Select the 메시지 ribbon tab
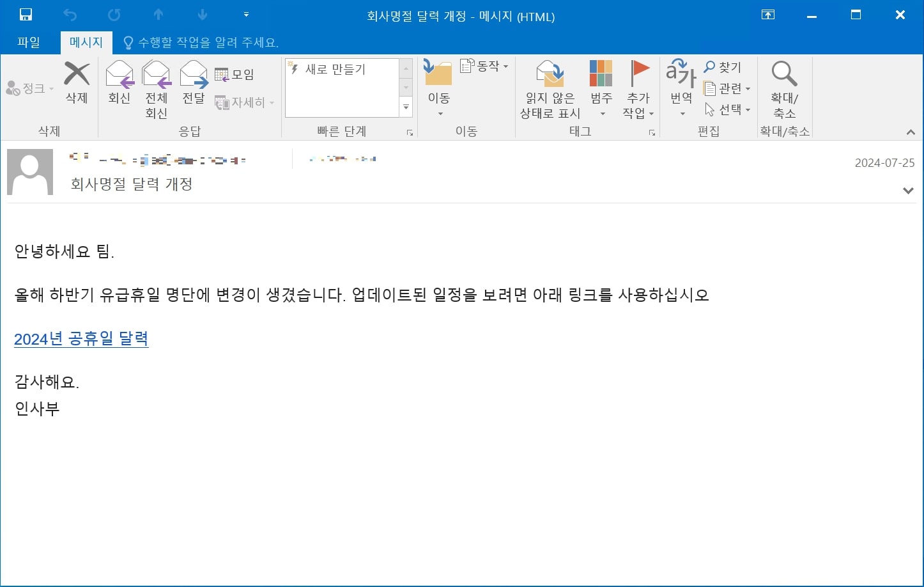 [x=86, y=42]
